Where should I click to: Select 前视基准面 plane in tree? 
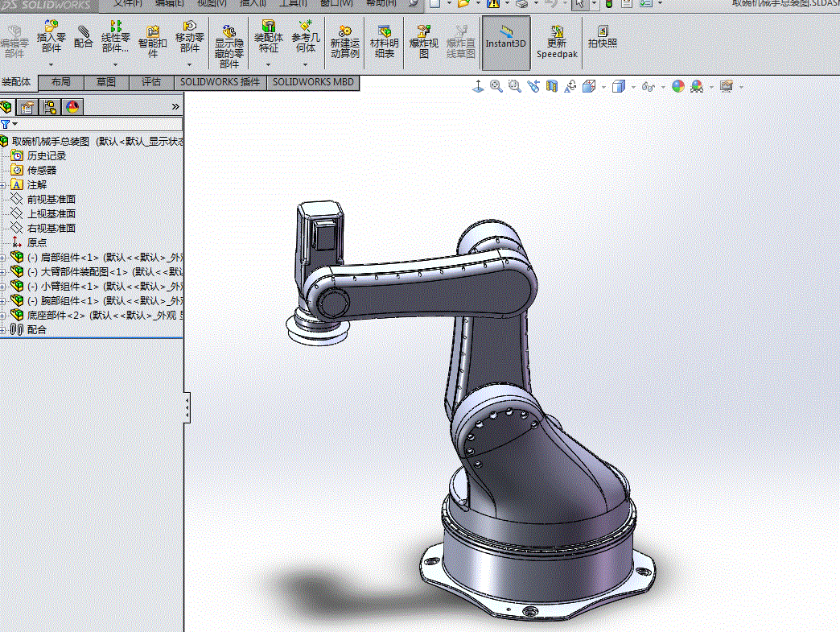click(x=51, y=199)
